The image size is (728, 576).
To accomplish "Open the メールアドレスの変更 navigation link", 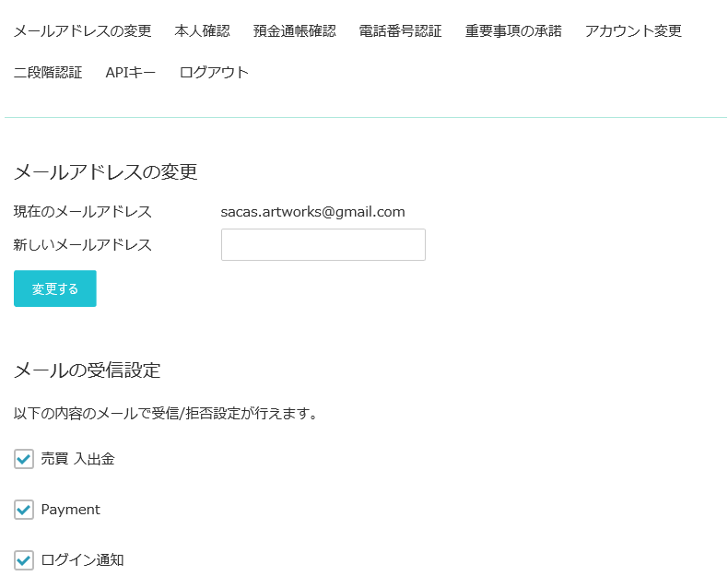I will (x=82, y=31).
